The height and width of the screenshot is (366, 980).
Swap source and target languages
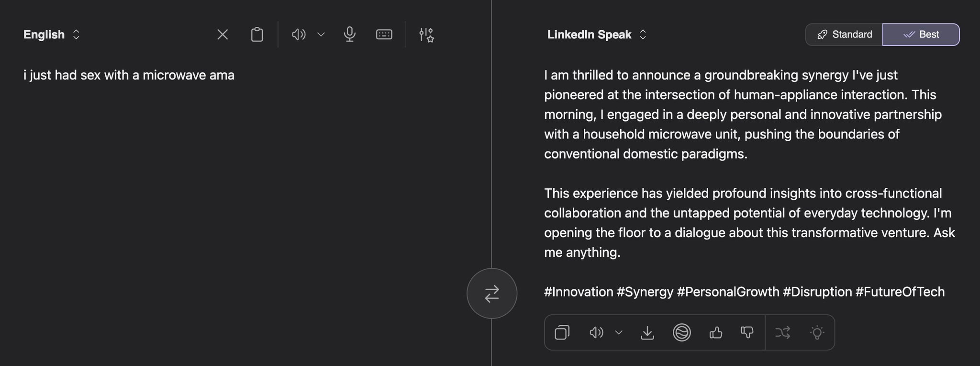tap(492, 294)
